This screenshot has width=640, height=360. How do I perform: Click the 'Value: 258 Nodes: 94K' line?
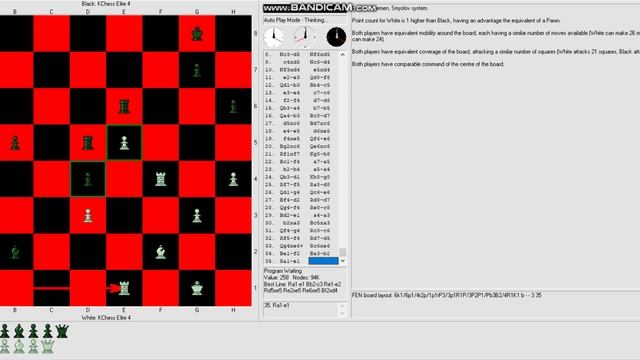(292, 278)
